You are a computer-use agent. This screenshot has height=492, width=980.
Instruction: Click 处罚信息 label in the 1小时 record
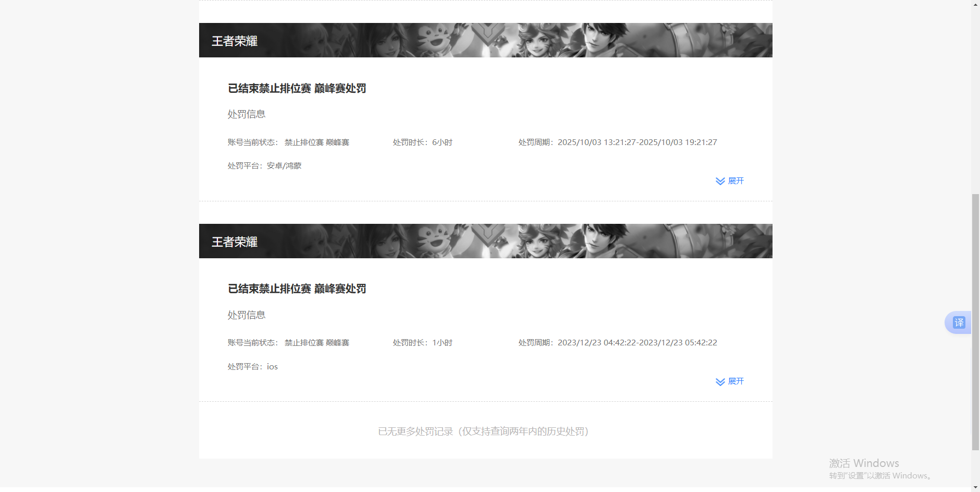point(247,315)
